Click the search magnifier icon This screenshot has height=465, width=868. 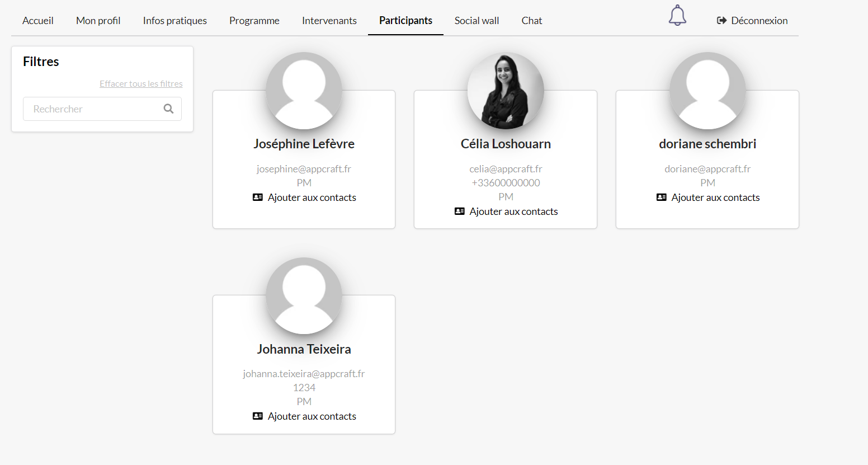click(x=168, y=109)
